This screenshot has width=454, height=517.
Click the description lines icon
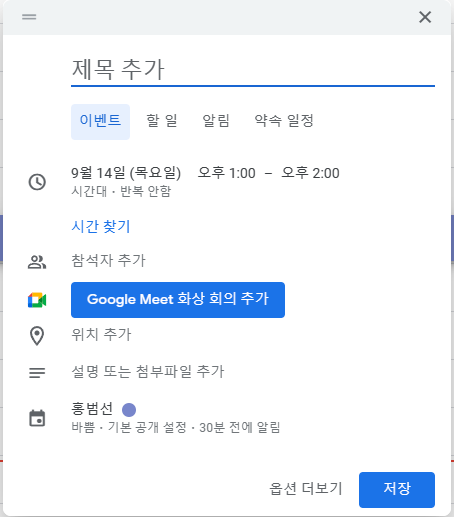point(37,373)
